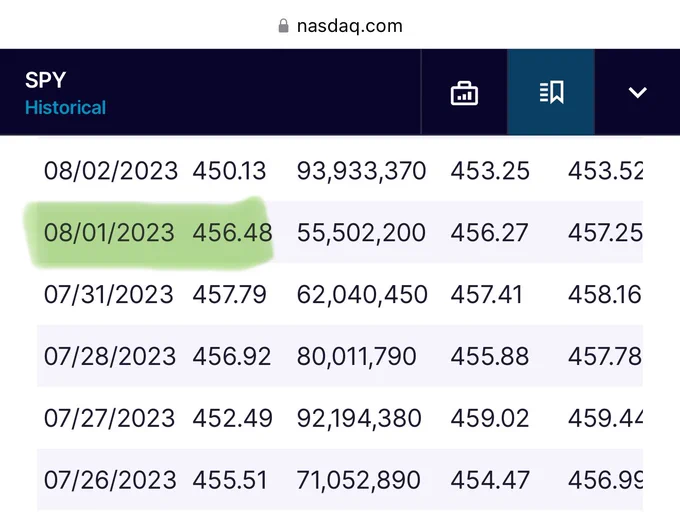
Task: Select volume 93,933,370
Action: 361,171
